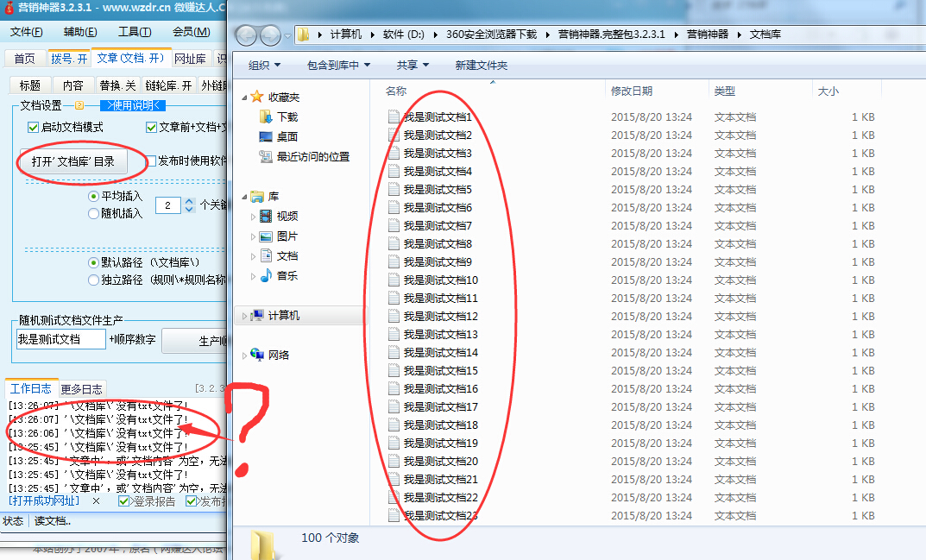Select the 随机插入 radio button
The width and height of the screenshot is (926, 560).
[x=94, y=214]
